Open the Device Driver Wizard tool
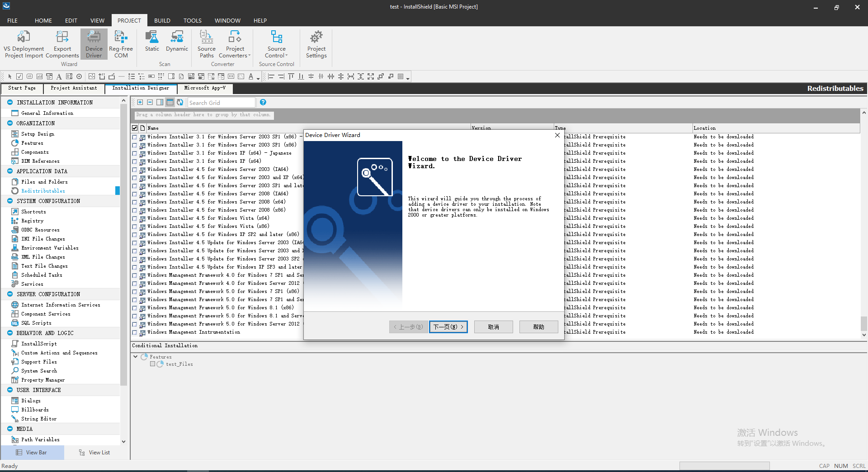The image size is (868, 472). 94,44
